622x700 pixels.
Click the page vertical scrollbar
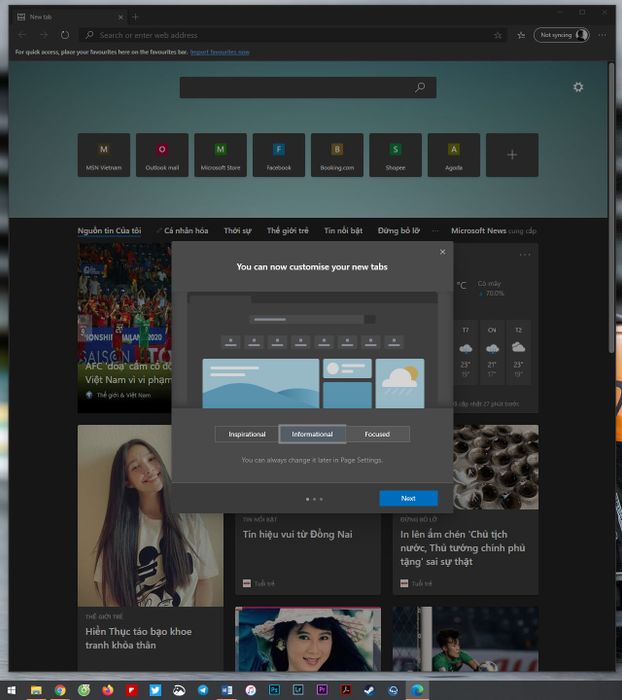(x=611, y=208)
